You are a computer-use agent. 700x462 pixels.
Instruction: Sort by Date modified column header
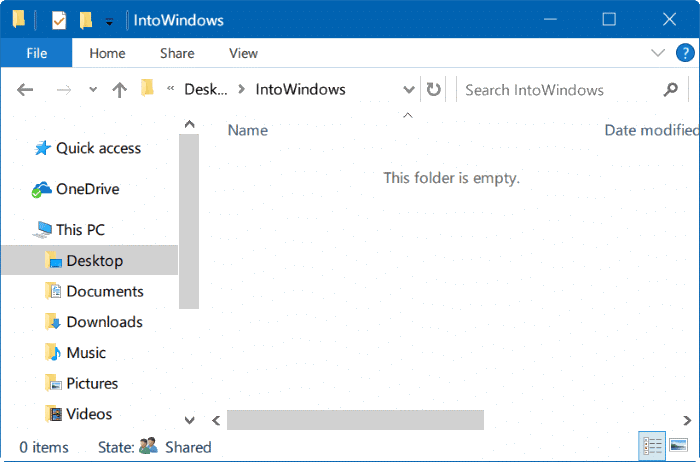pos(652,130)
